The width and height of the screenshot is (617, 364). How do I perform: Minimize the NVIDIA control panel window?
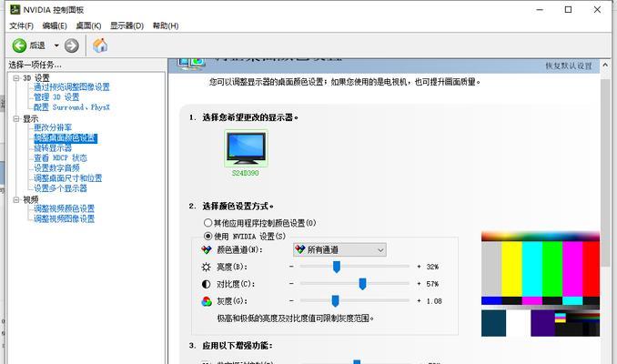(540, 9)
